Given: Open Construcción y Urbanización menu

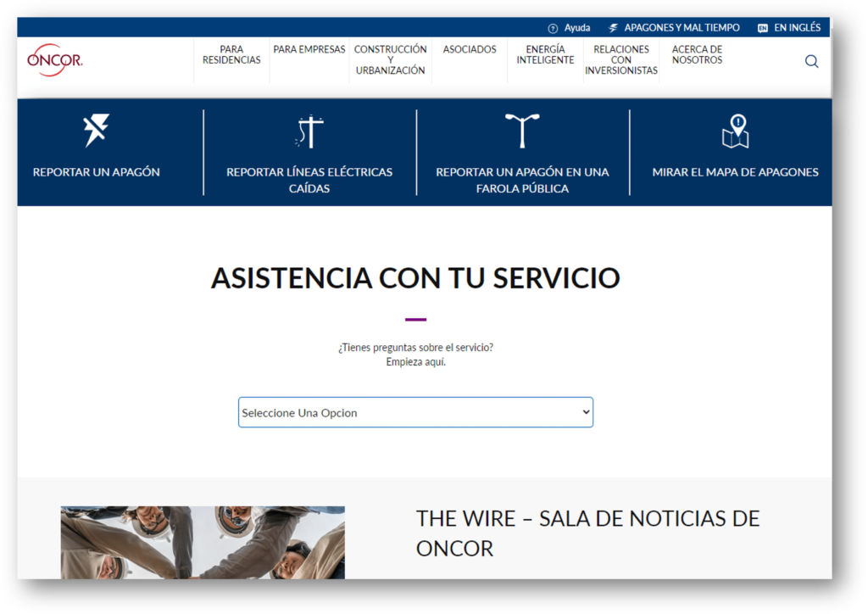Looking at the screenshot, I should 390,60.
